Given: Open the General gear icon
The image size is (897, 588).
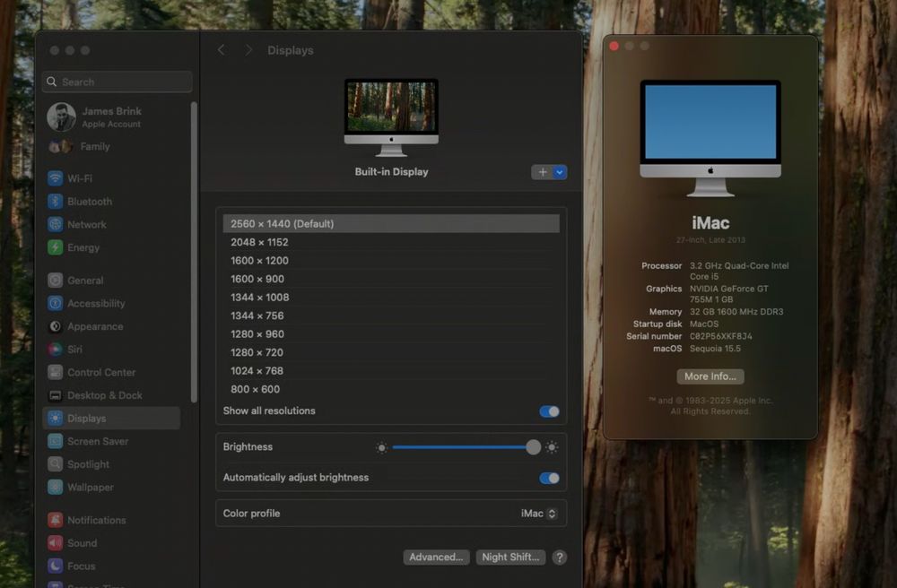Looking at the screenshot, I should [x=55, y=280].
